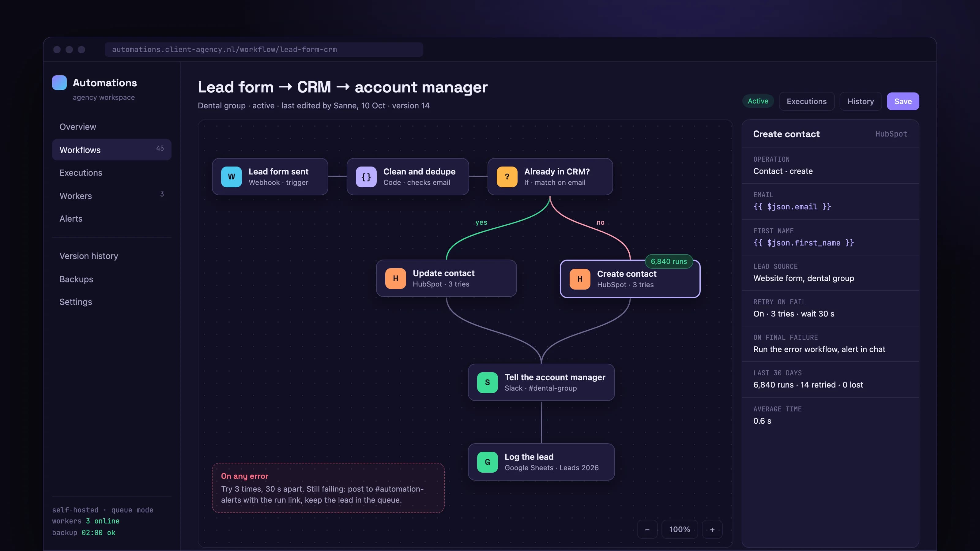Select the Update contact node title
980x551 pixels.
click(x=443, y=273)
